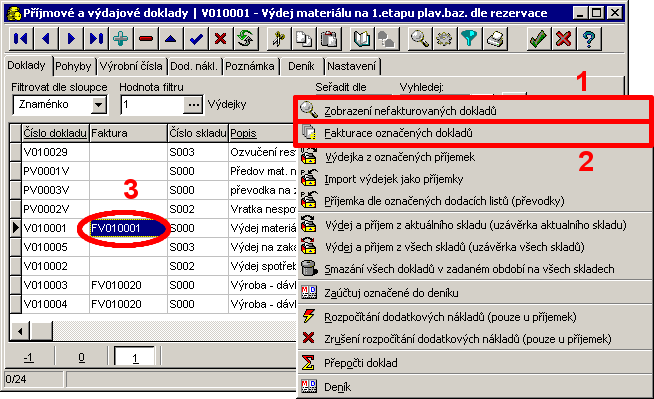Viewport: 654px width, 399px height.
Task: Select row marker for V010005
Action: pos(16,247)
